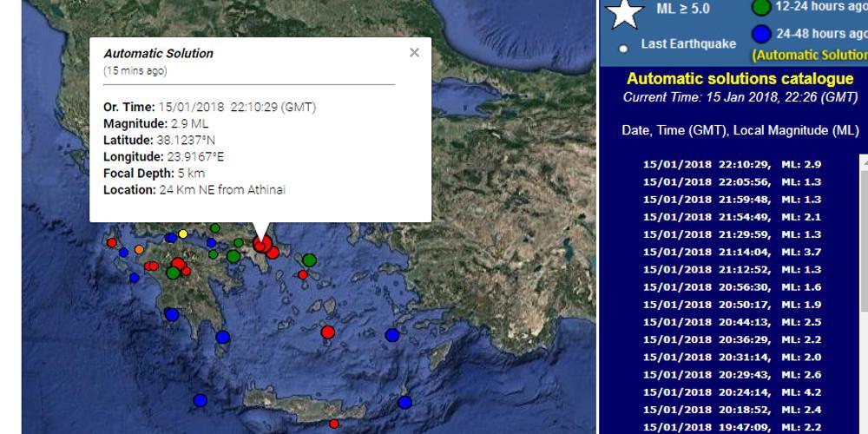Select catalogue entry 20:31:14, ML: 2.0
868x434 pixels.
(732, 357)
